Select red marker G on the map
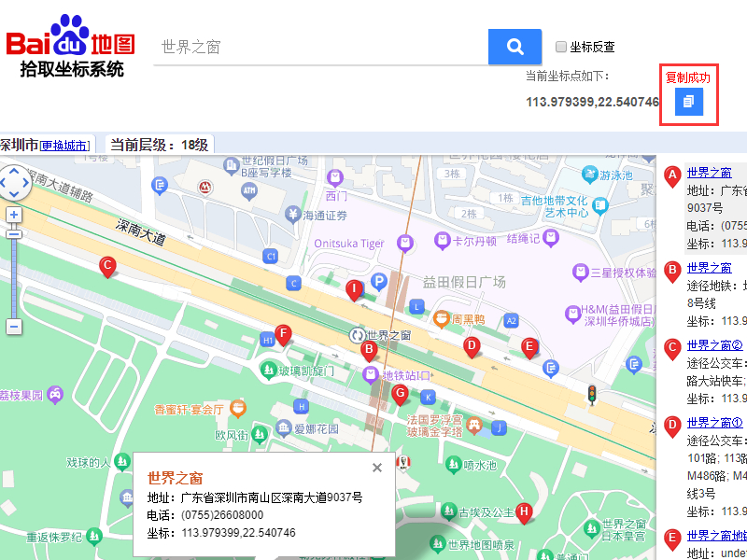Screen dimensions: 747x560 pos(400,395)
